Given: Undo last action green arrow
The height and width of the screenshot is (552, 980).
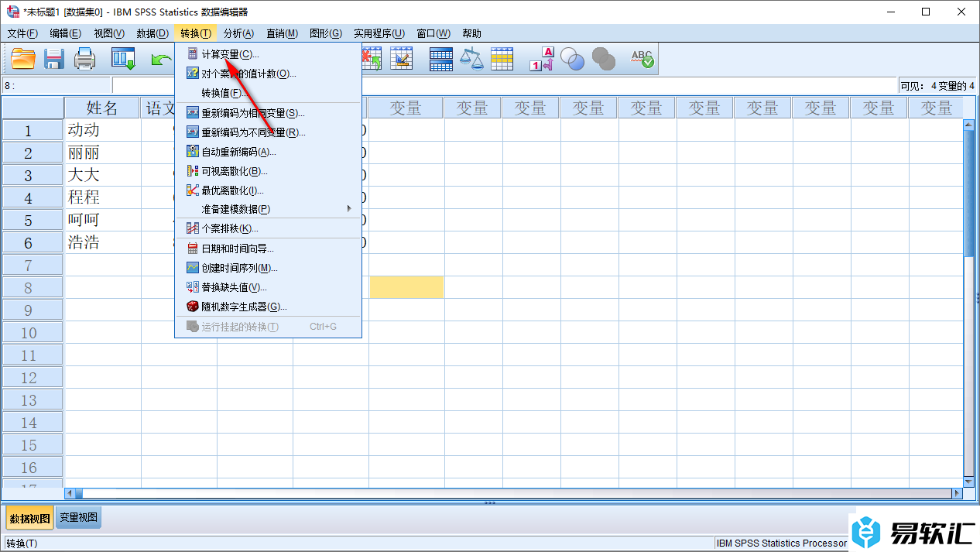Looking at the screenshot, I should [x=161, y=59].
